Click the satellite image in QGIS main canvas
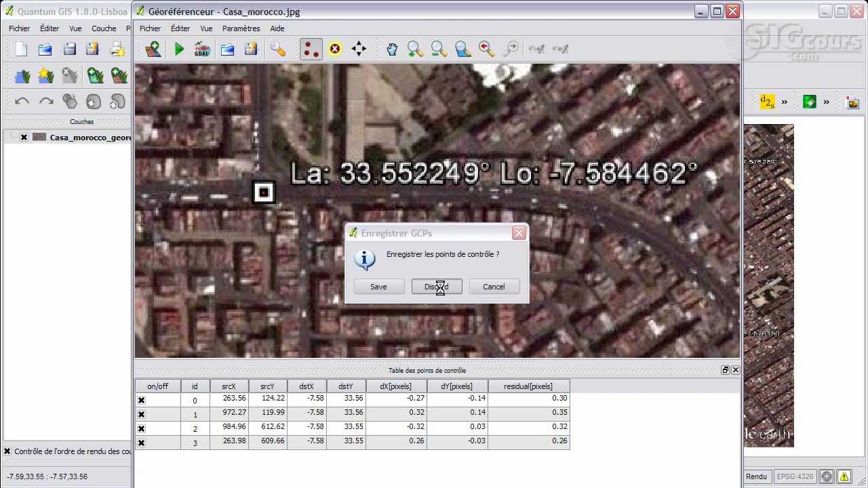This screenshot has width=868, height=488. (x=769, y=285)
